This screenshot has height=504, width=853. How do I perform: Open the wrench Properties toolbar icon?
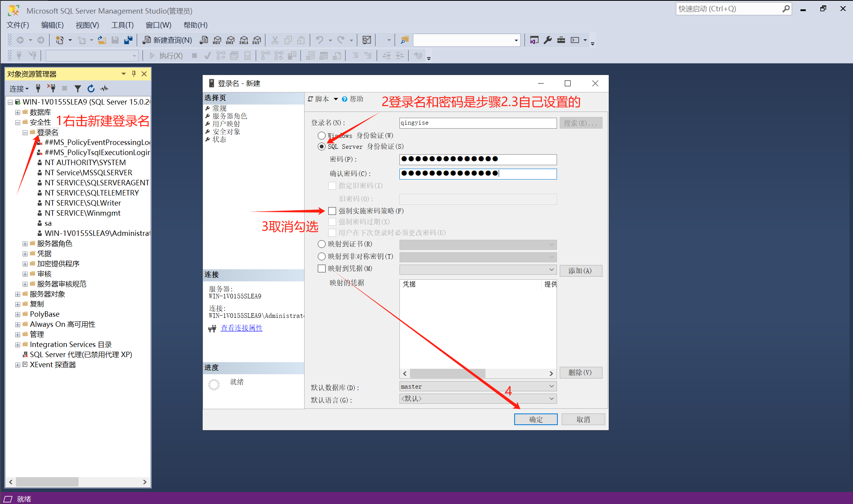pos(548,40)
